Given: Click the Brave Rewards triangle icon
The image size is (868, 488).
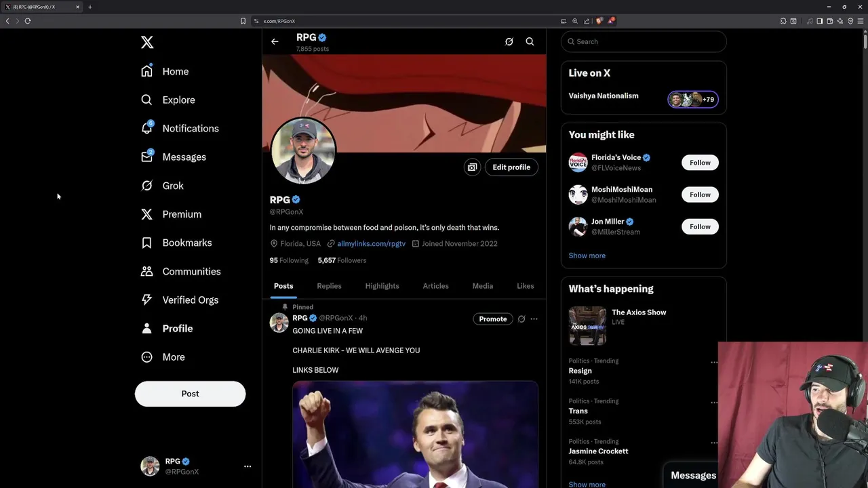Looking at the screenshot, I should tap(611, 21).
